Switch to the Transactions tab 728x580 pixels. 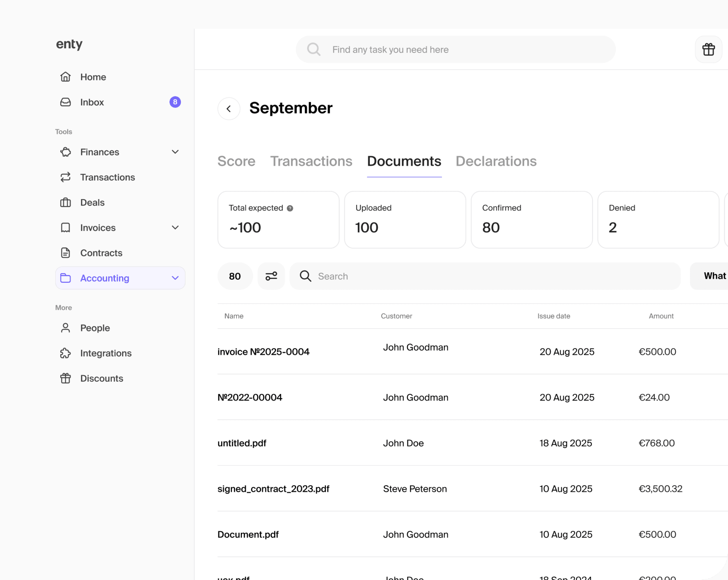311,161
